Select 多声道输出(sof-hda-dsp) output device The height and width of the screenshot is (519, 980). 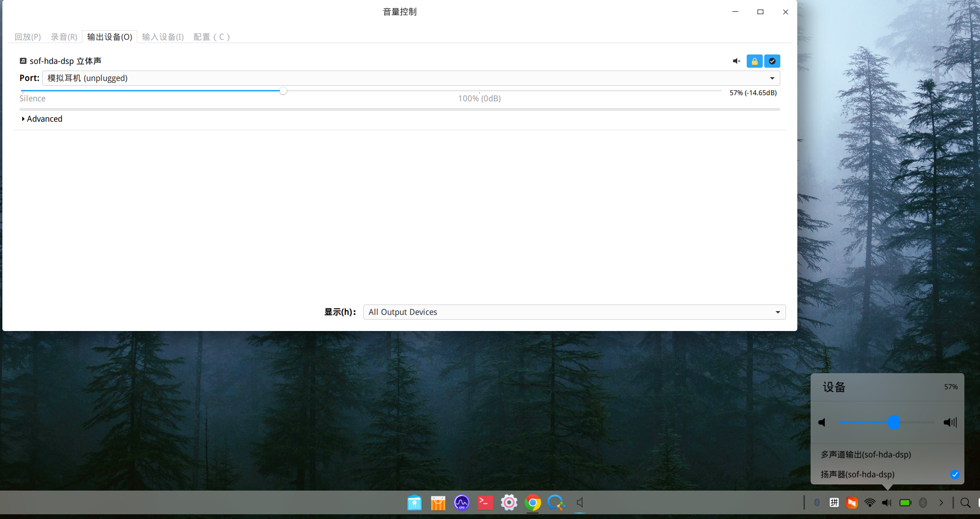tap(865, 455)
